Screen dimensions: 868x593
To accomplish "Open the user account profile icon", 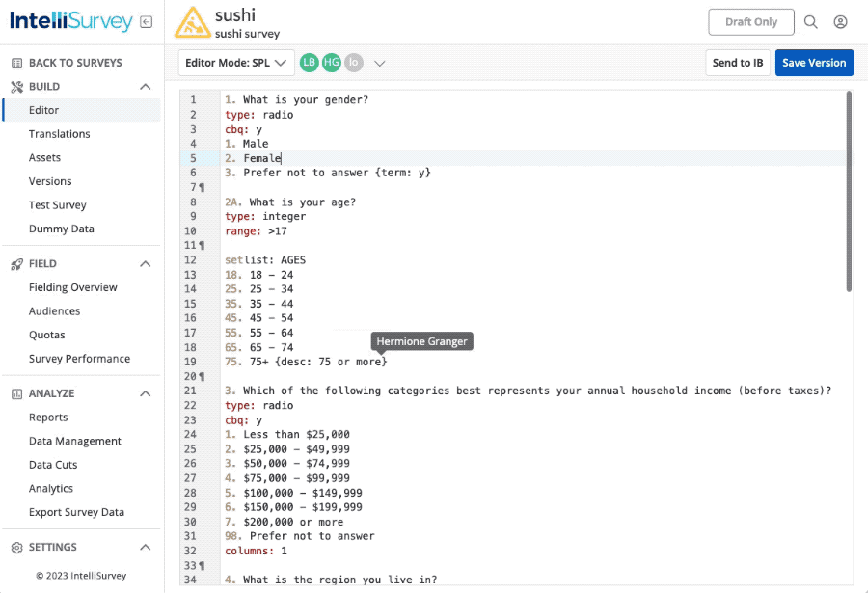I will click(840, 21).
